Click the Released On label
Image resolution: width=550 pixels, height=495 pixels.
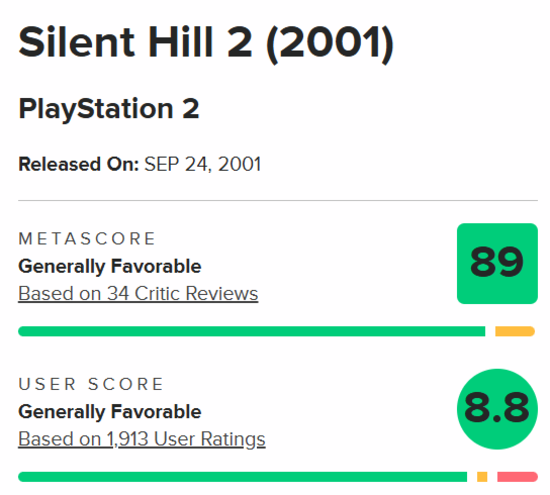[x=79, y=164]
